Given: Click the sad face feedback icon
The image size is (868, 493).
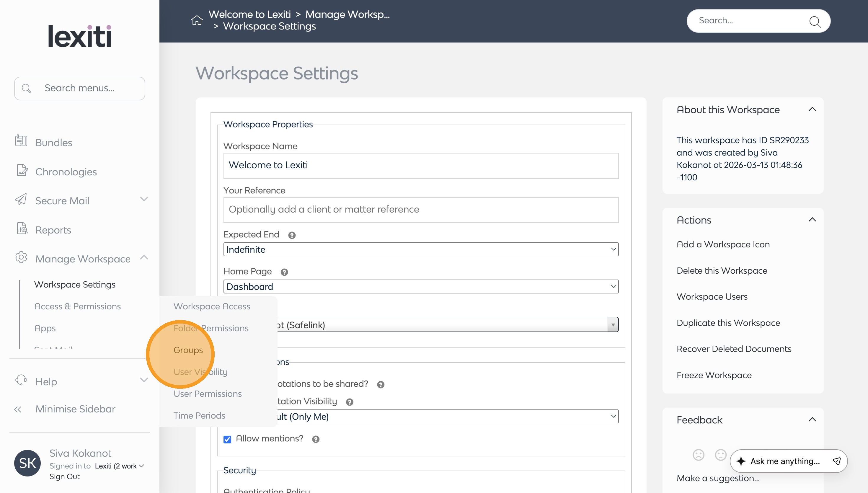Looking at the screenshot, I should pyautogui.click(x=699, y=455).
